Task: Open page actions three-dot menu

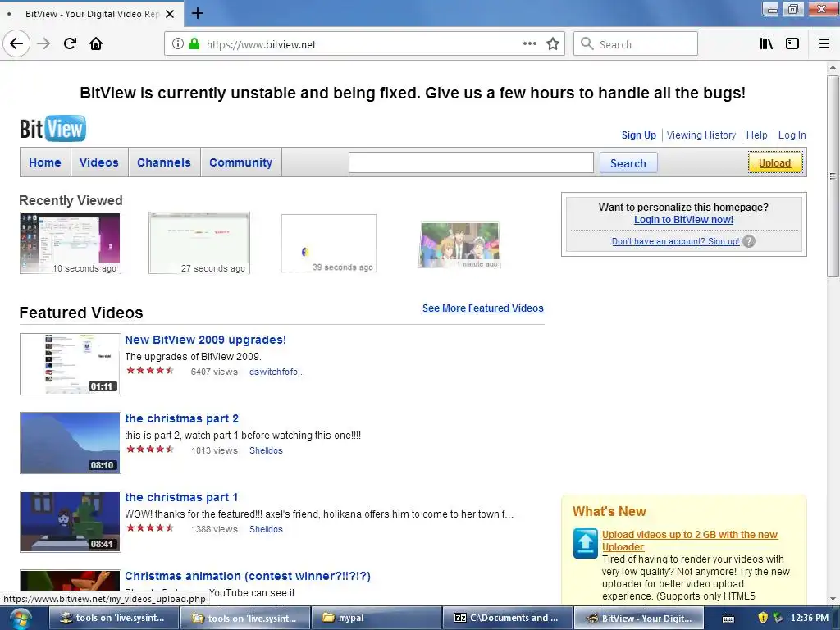Action: 530,44
